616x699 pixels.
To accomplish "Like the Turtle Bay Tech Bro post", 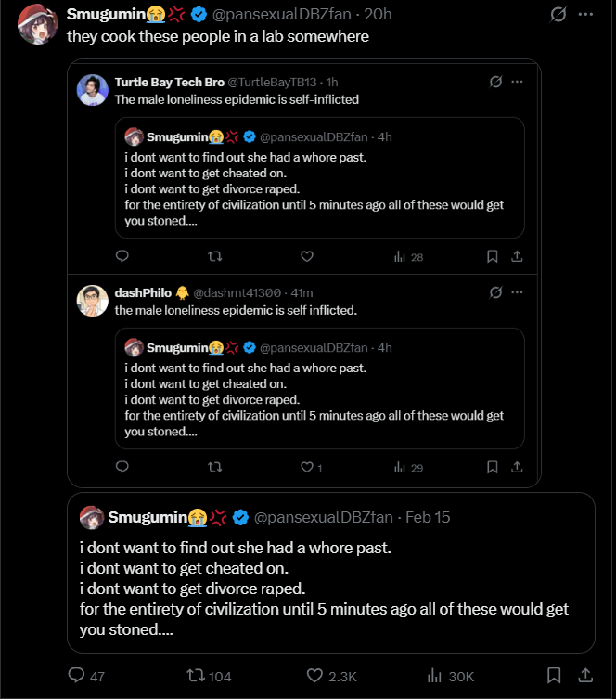I will [307, 256].
